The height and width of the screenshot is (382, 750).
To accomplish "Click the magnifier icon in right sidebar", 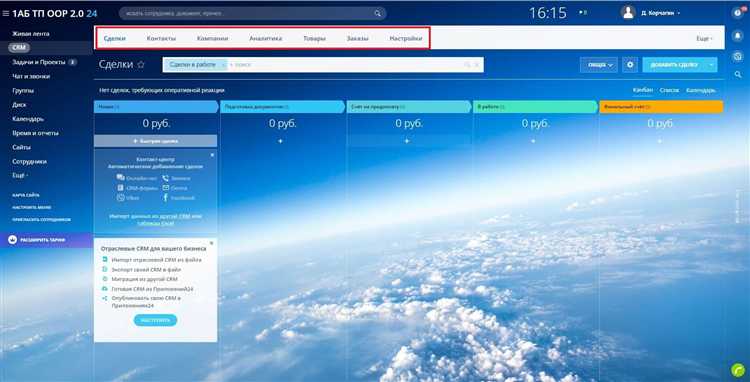I will (x=738, y=74).
